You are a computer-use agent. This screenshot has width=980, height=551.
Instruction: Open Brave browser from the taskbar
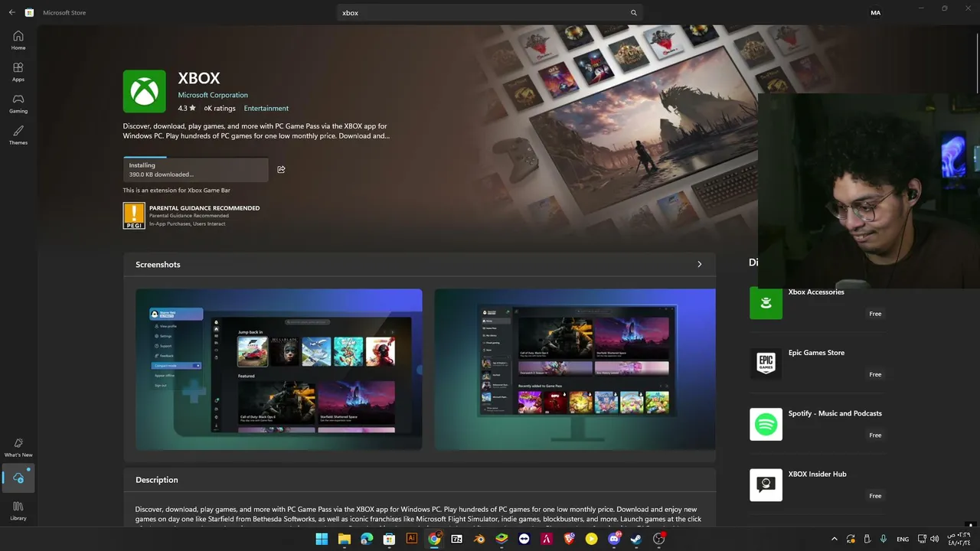click(569, 539)
